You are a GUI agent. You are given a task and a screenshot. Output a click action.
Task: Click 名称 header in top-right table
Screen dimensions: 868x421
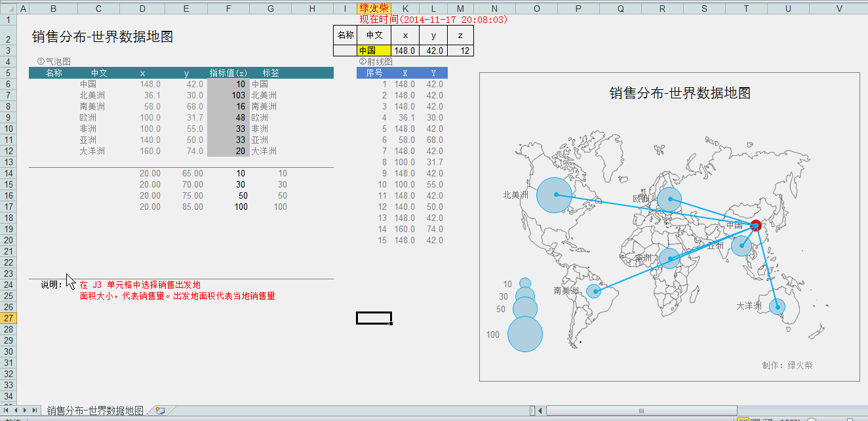tap(345, 35)
